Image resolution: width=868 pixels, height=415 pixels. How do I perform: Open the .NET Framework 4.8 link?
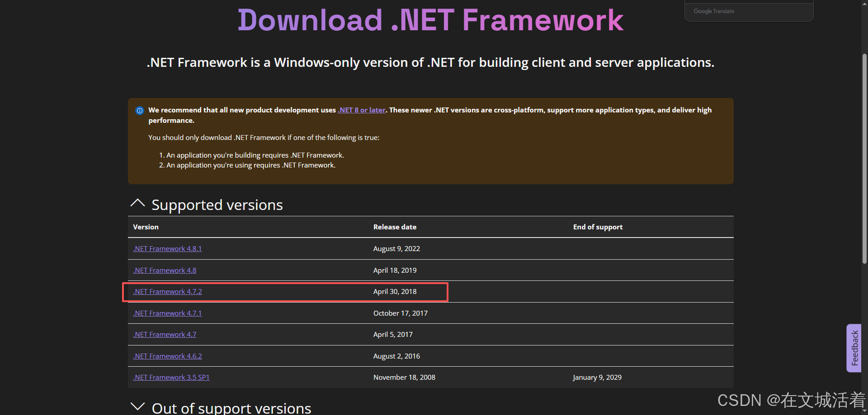165,270
